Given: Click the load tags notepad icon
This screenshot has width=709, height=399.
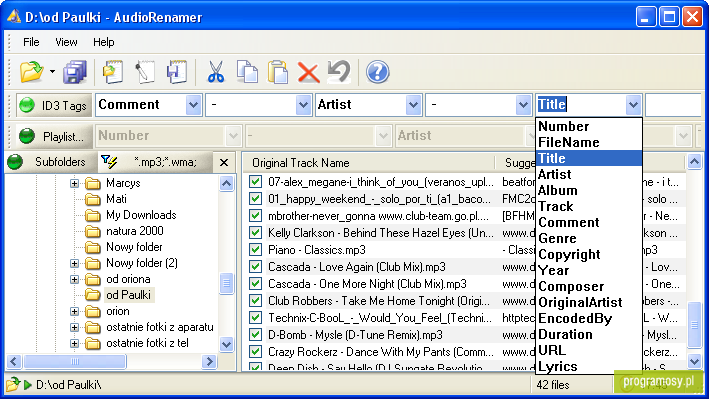Looking at the screenshot, I should click(113, 72).
